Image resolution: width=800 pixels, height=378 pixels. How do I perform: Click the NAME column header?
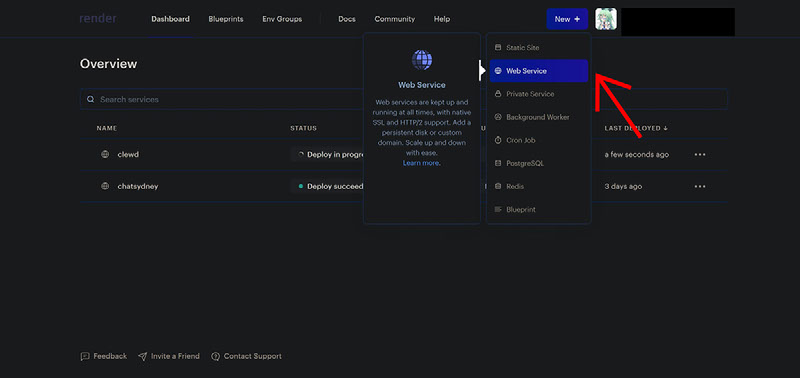point(107,128)
